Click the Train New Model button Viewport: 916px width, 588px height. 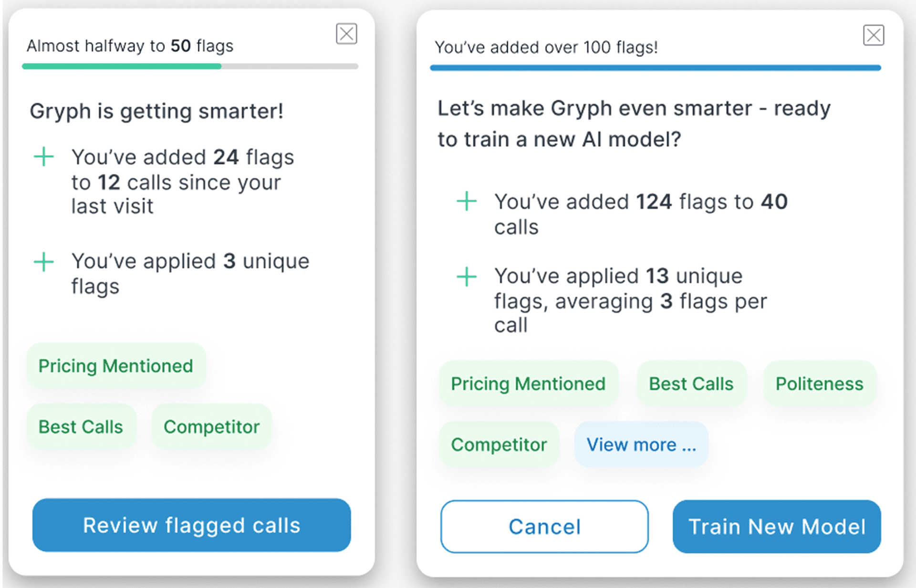(x=777, y=526)
